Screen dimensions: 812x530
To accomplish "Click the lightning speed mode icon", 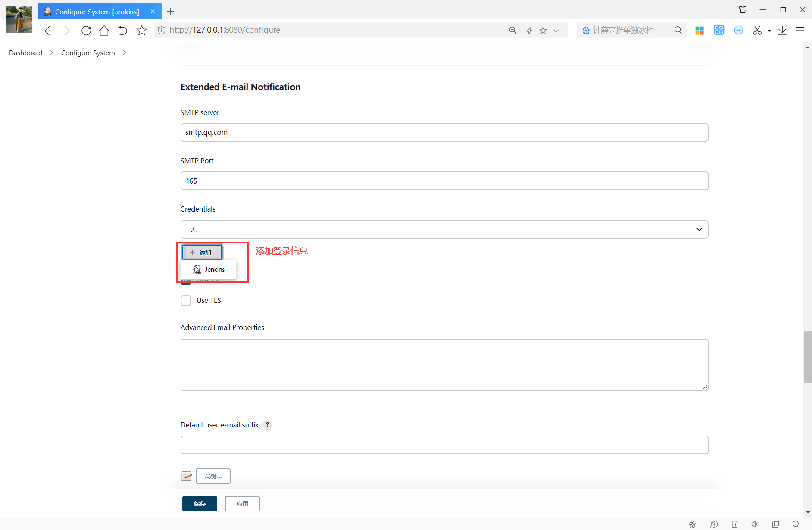I will coord(529,31).
